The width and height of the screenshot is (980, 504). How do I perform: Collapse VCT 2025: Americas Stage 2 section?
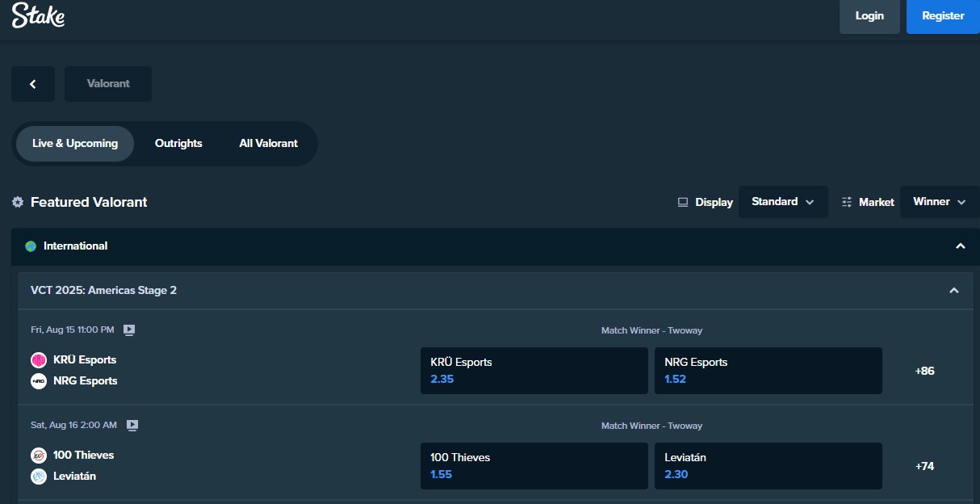point(954,291)
